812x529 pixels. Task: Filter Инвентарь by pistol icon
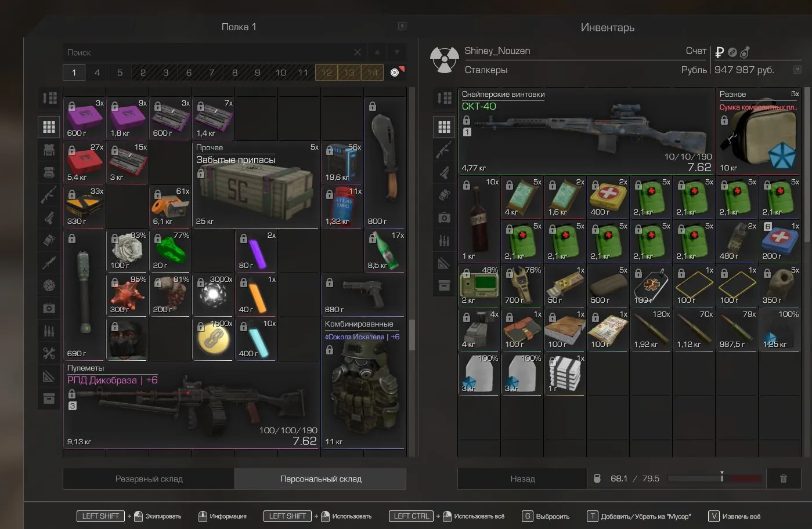click(x=445, y=172)
